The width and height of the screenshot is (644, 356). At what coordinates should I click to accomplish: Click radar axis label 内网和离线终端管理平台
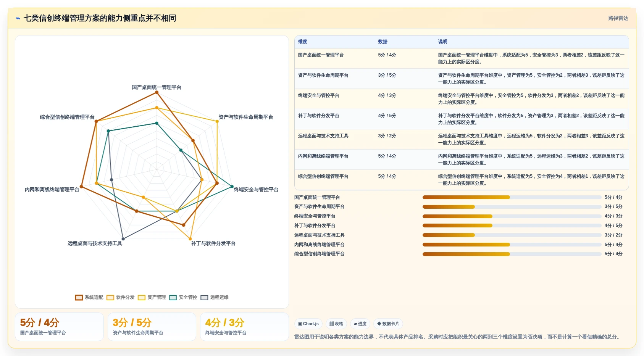click(x=52, y=190)
